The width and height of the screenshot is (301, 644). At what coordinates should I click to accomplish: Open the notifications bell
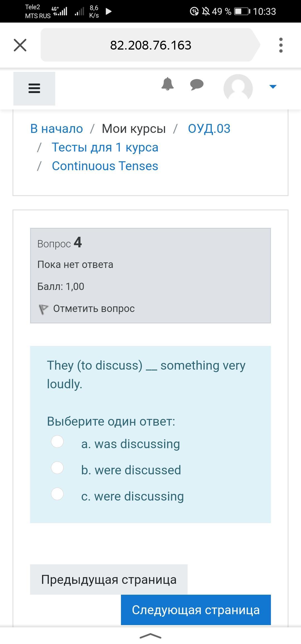click(168, 84)
